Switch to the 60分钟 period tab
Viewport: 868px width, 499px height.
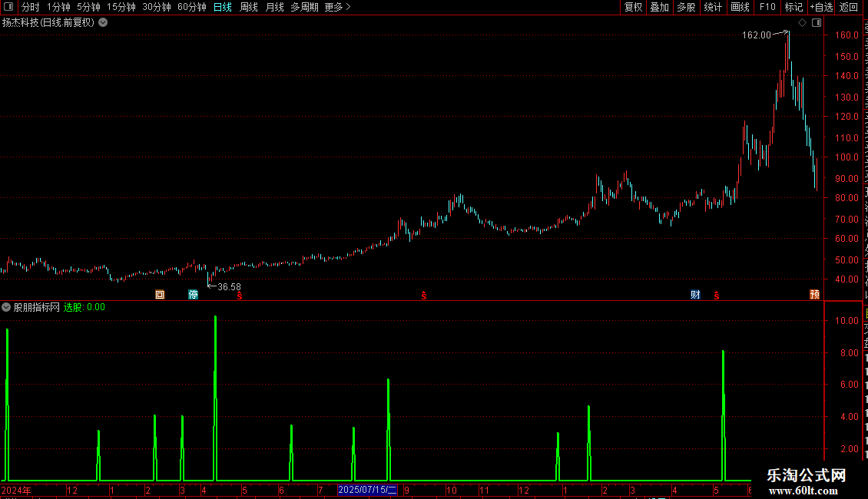click(192, 7)
